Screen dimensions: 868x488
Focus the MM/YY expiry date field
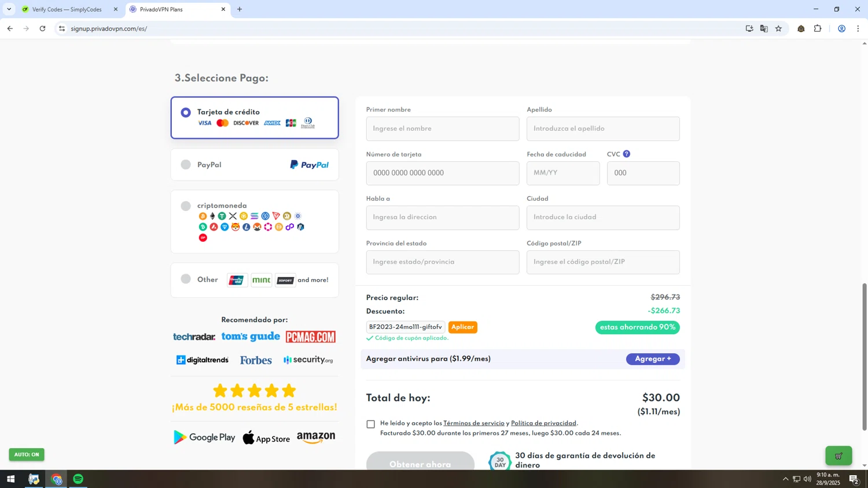coord(563,173)
